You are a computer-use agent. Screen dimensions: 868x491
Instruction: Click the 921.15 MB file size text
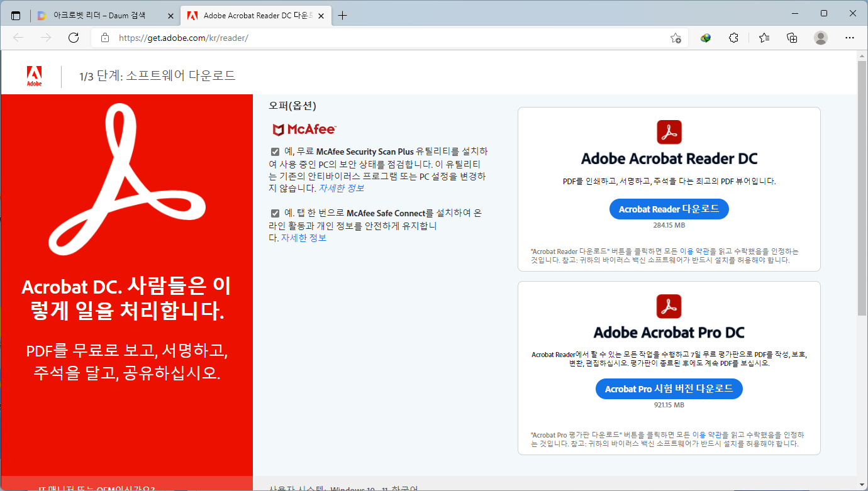[x=669, y=405]
